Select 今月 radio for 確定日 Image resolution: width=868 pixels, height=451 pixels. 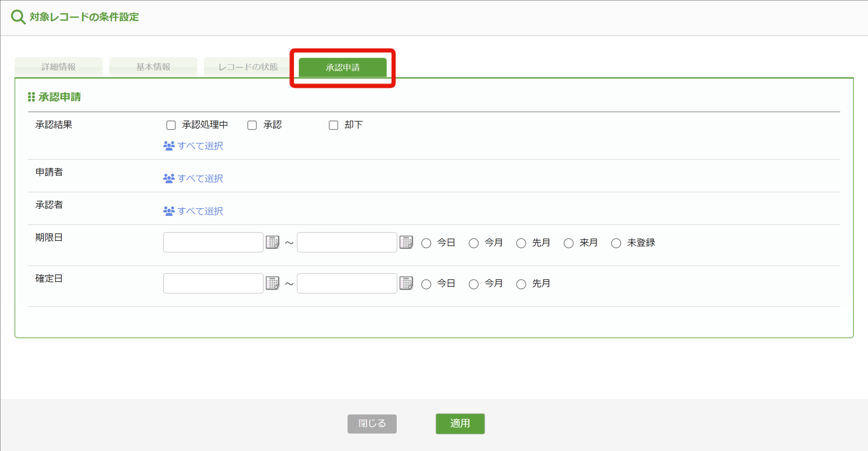pyautogui.click(x=474, y=285)
